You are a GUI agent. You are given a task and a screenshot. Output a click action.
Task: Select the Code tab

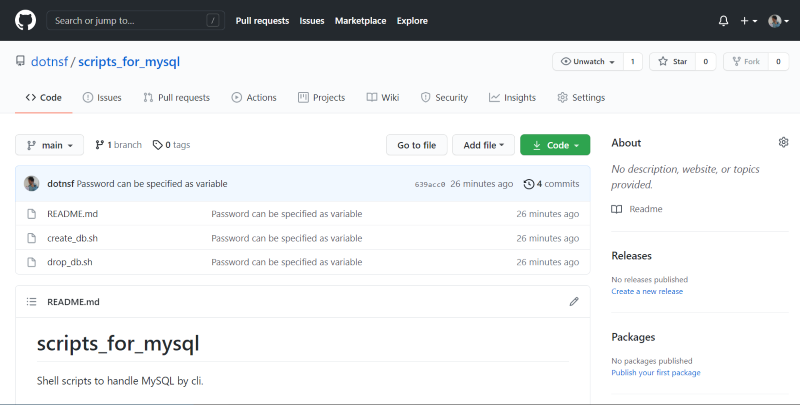point(44,97)
